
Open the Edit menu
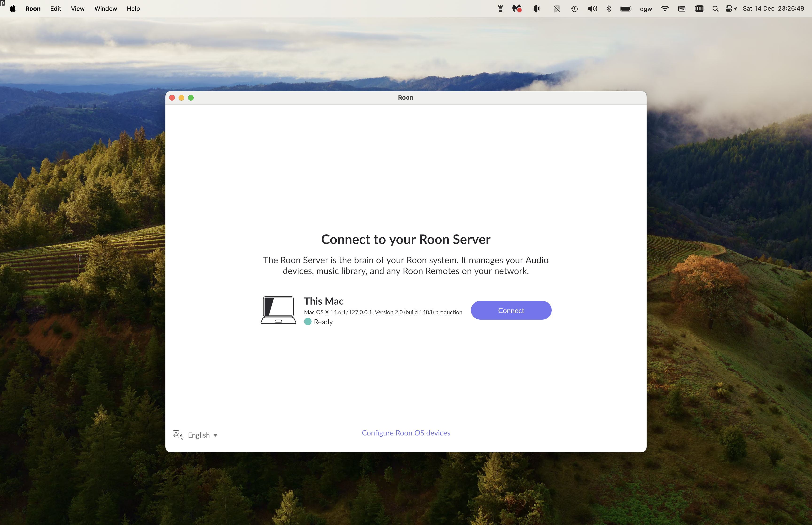(x=55, y=8)
